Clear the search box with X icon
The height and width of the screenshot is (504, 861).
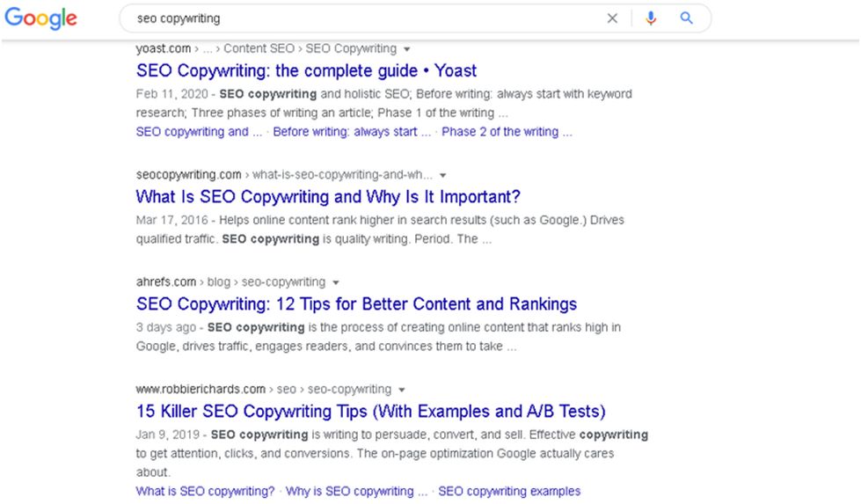click(612, 18)
